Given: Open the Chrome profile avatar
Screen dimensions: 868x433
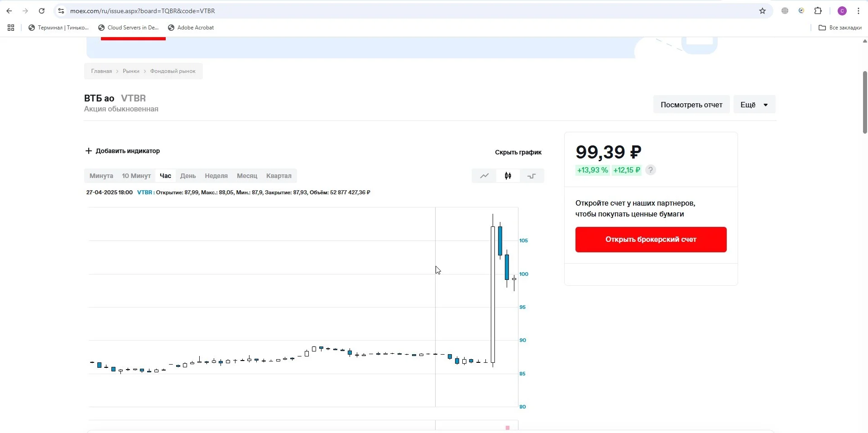Looking at the screenshot, I should (x=842, y=11).
